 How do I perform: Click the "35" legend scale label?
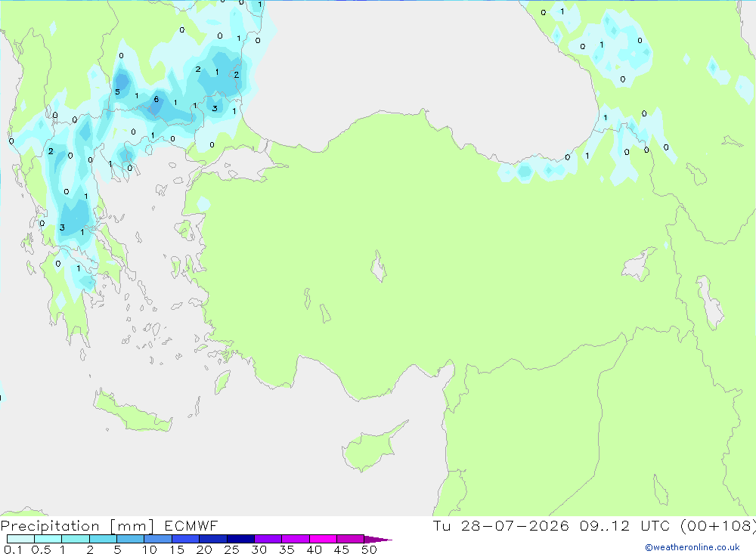point(287,549)
